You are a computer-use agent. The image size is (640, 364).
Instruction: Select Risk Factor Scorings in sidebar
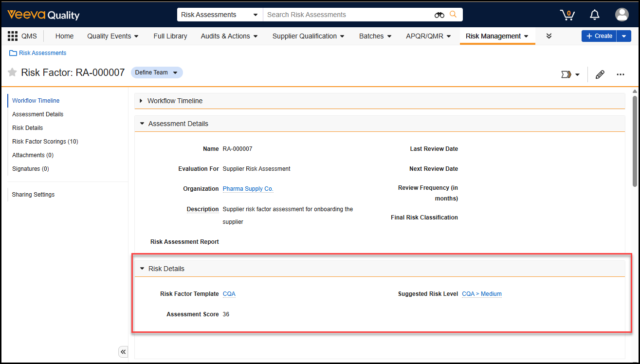click(x=45, y=142)
